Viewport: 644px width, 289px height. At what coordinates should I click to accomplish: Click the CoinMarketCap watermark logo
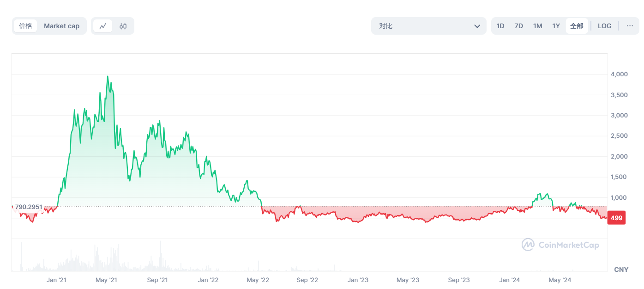(560, 245)
